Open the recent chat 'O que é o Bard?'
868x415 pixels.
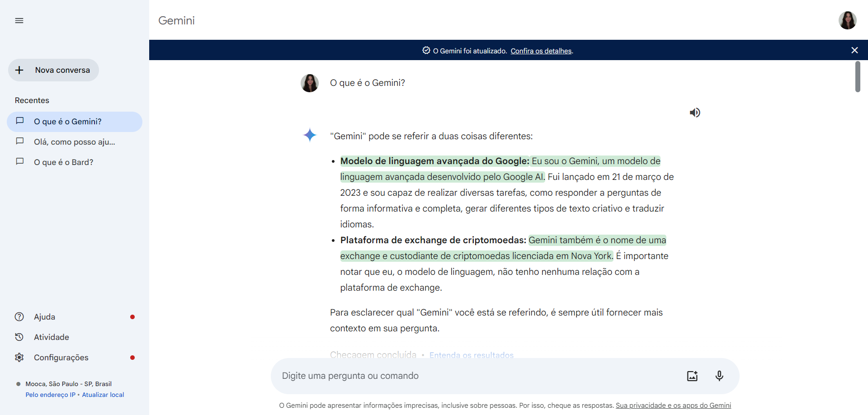(75, 162)
